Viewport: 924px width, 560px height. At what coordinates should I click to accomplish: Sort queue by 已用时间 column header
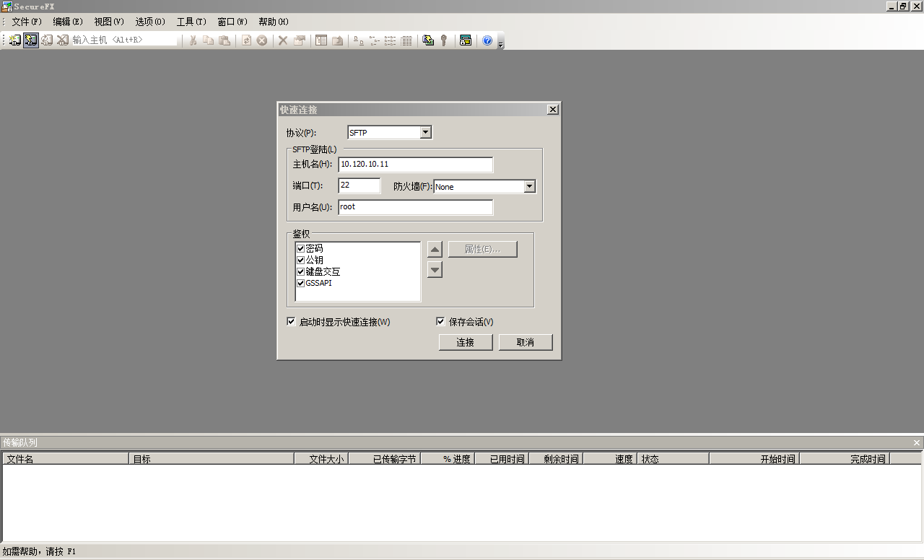point(502,459)
